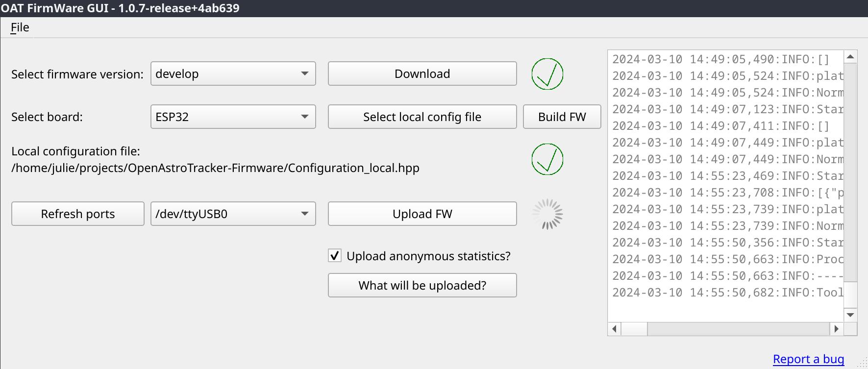The height and width of the screenshot is (369, 868).
Task: Toggle the Upload anonymous statistics checkbox
Action: 335,256
